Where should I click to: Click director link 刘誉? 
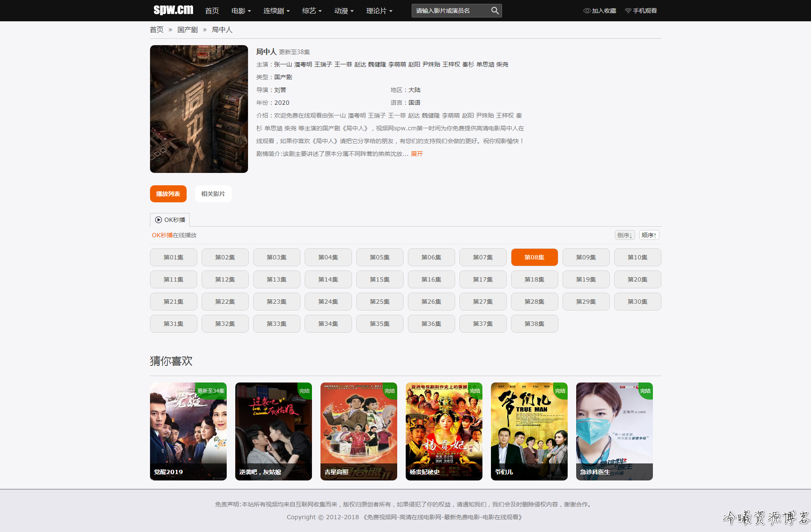[x=280, y=90]
